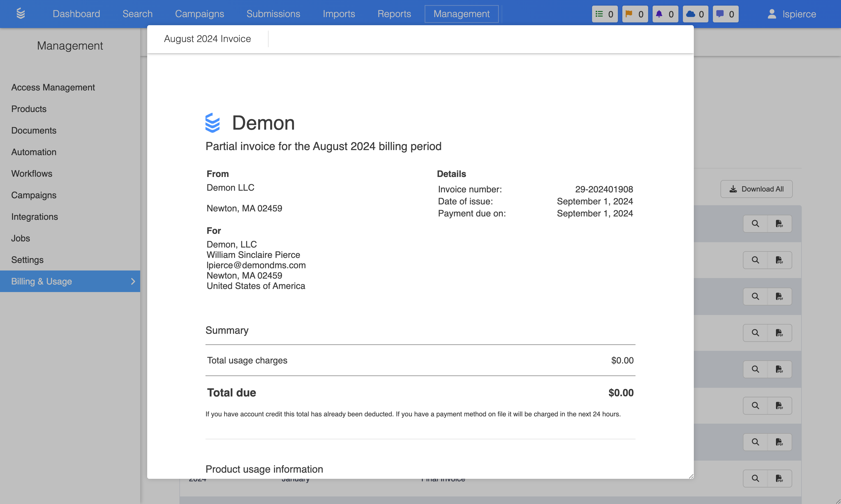
Task: Open Integrations in the sidebar
Action: [x=34, y=217]
